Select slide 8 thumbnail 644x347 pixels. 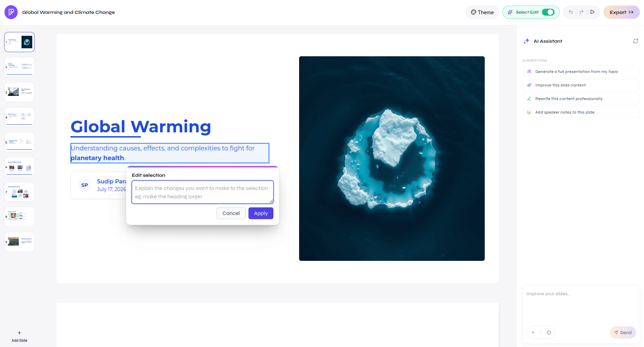pyautogui.click(x=19, y=217)
